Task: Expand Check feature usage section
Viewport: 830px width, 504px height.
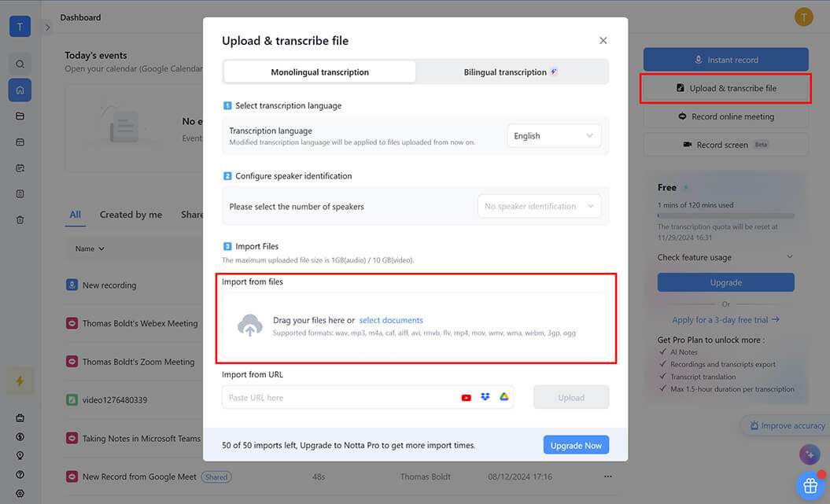Action: tap(725, 258)
